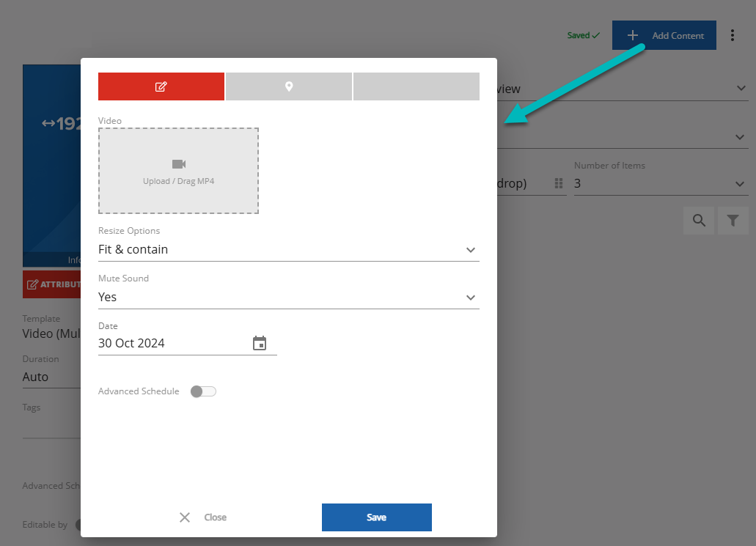This screenshot has height=546, width=756.
Task: Open the Mute Sound dropdown
Action: click(x=289, y=298)
